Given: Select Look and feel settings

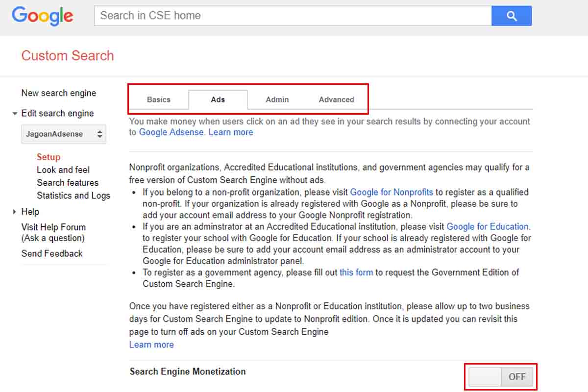Looking at the screenshot, I should pyautogui.click(x=63, y=170).
